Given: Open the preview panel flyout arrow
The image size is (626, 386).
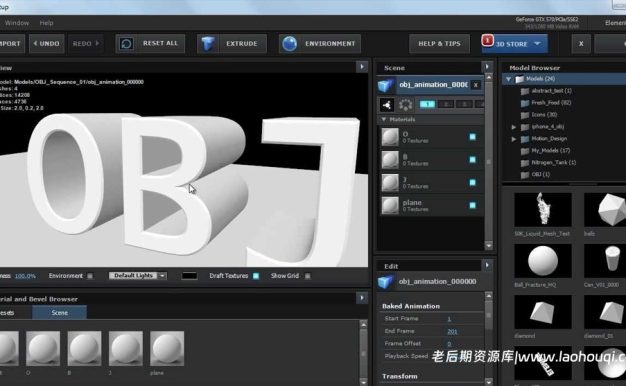Looking at the screenshot, I should (x=362, y=67).
